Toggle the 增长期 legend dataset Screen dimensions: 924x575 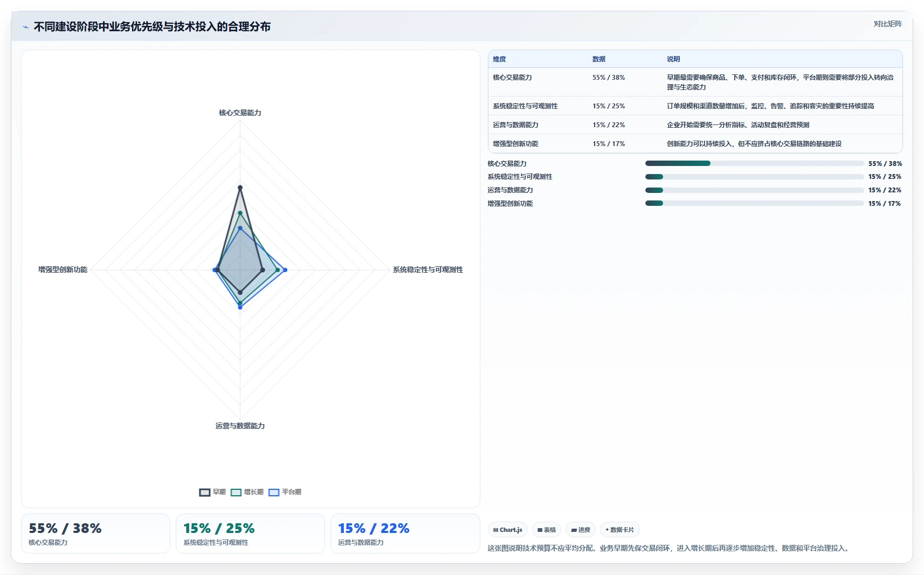coord(247,492)
